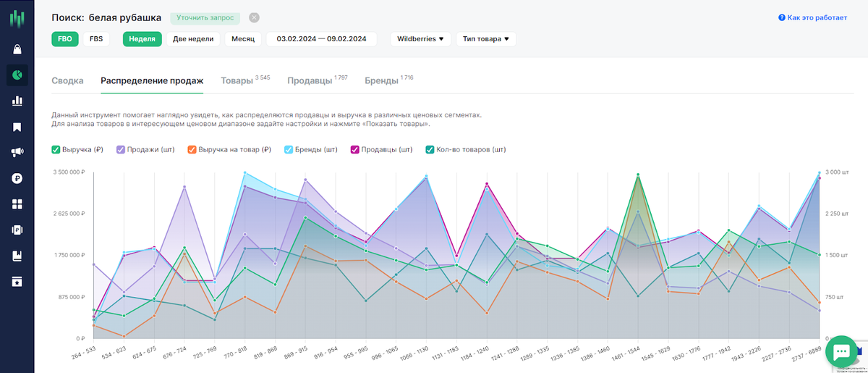Viewport: 868px width, 373px height.
Task: Open the green chat widget
Action: click(841, 351)
